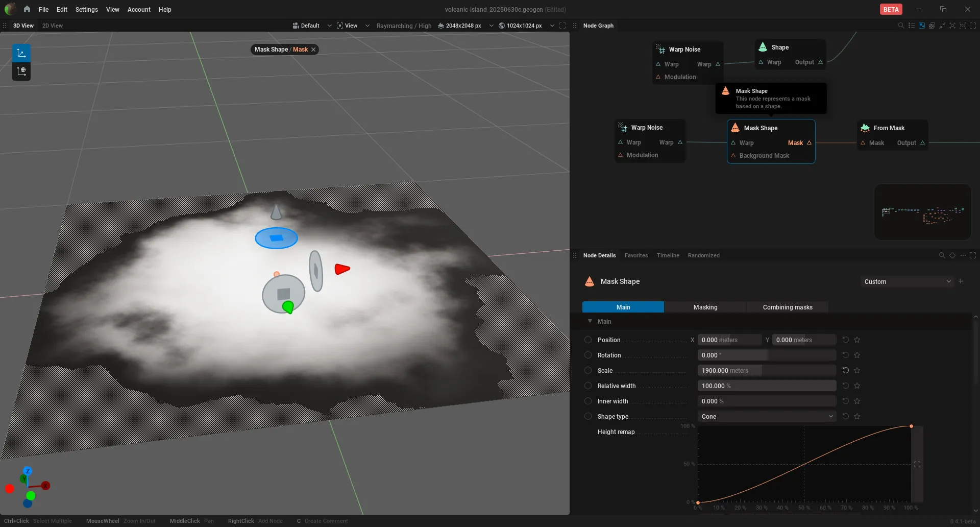Open the Shape type Cone dropdown
980x527 pixels.
coord(767,416)
